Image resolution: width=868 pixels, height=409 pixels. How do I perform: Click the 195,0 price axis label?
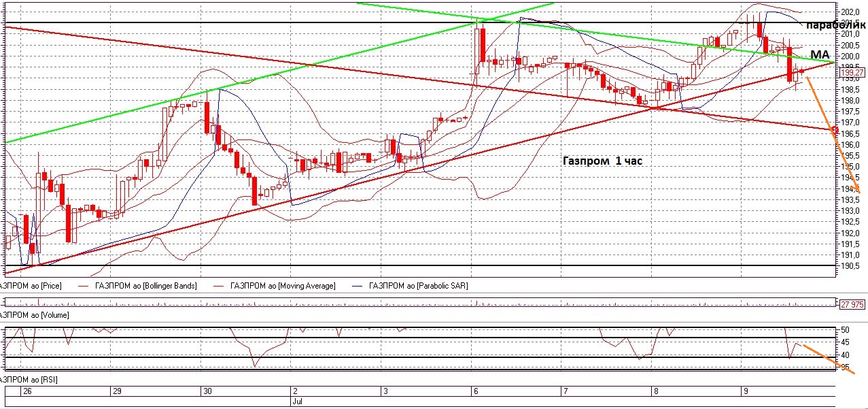click(x=850, y=166)
